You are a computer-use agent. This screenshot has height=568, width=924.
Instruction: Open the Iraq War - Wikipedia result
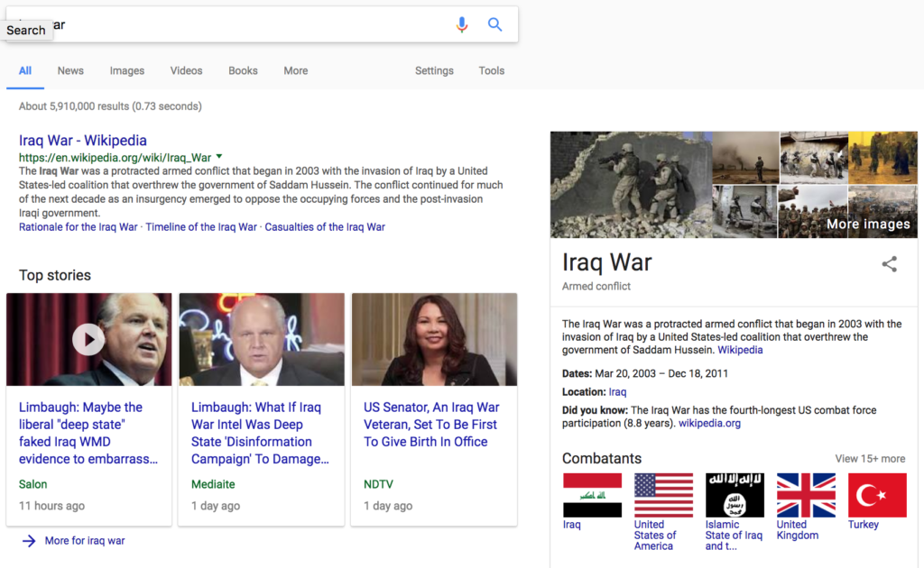(82, 140)
